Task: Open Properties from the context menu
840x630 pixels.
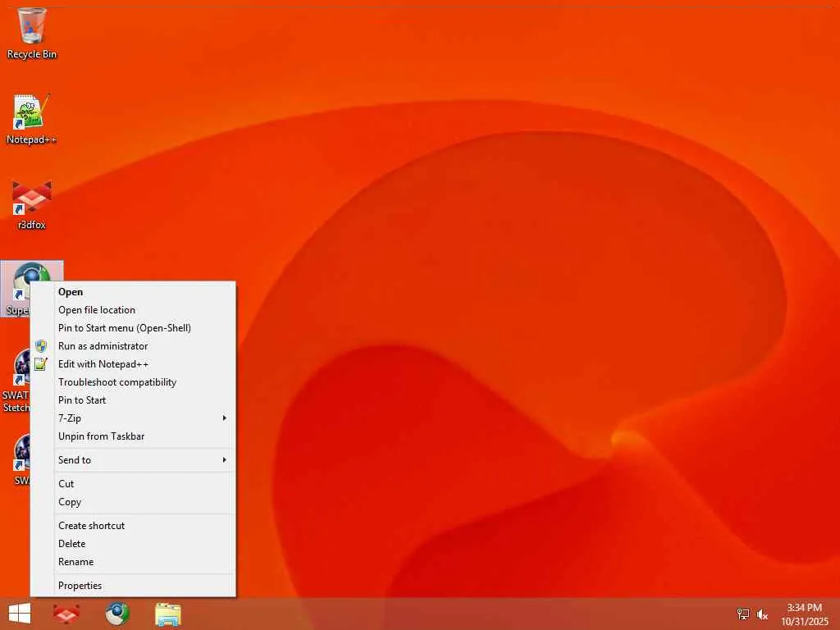Action: pyautogui.click(x=133, y=586)
